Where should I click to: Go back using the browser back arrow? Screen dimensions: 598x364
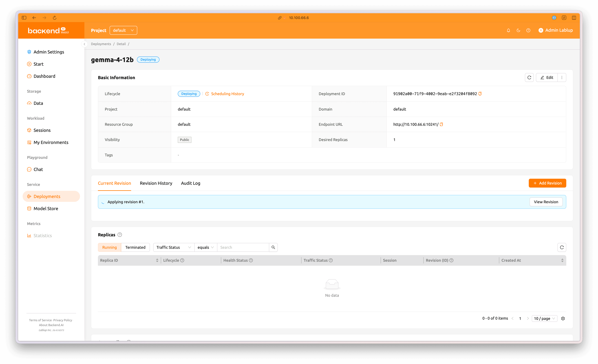(34, 18)
